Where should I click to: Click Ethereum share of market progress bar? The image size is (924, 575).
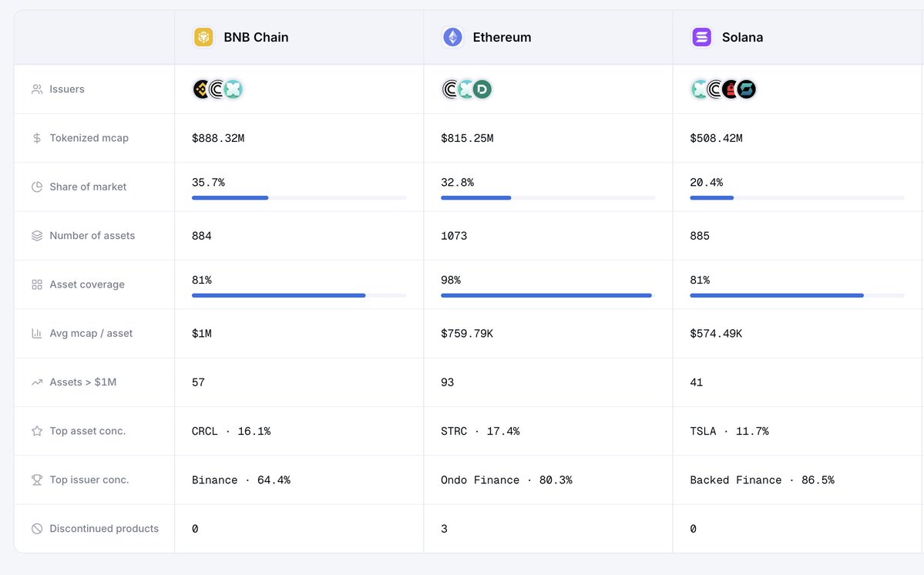pyautogui.click(x=548, y=198)
